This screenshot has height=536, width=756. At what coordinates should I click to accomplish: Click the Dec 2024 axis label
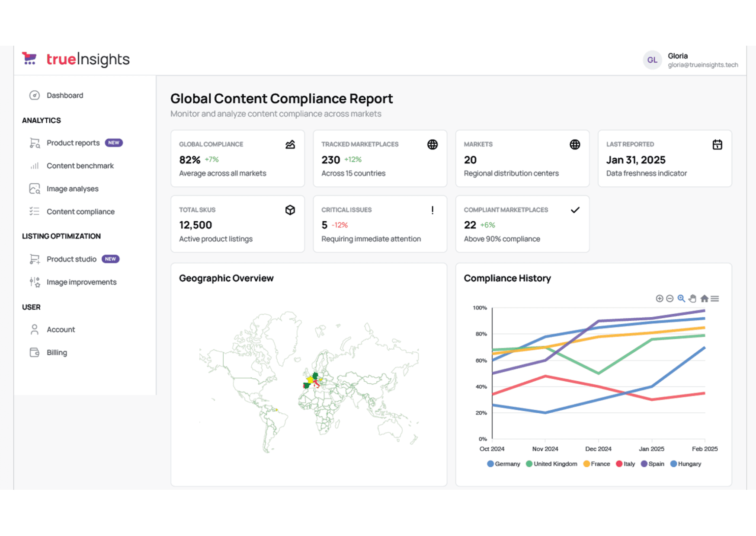coord(598,449)
